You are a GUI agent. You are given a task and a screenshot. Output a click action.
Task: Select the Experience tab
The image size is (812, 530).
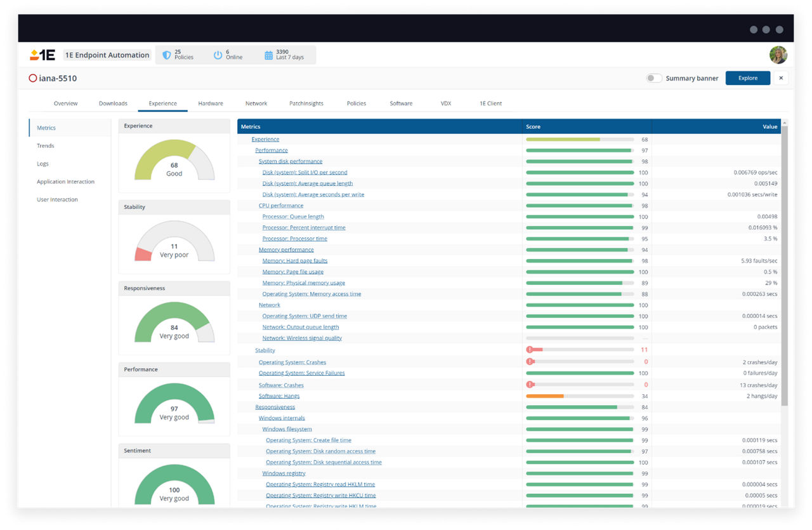point(162,103)
